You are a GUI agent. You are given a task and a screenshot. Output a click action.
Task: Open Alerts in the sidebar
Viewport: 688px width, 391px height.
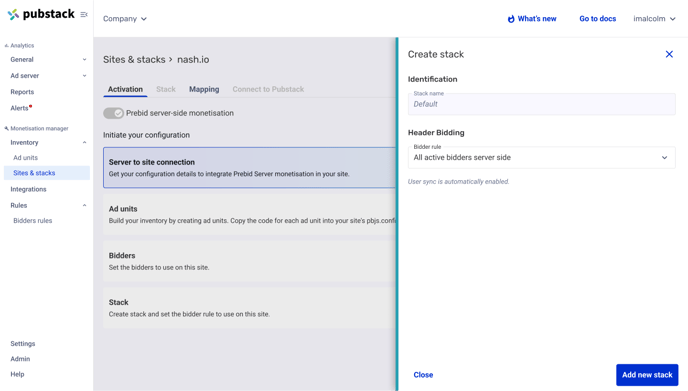[19, 108]
